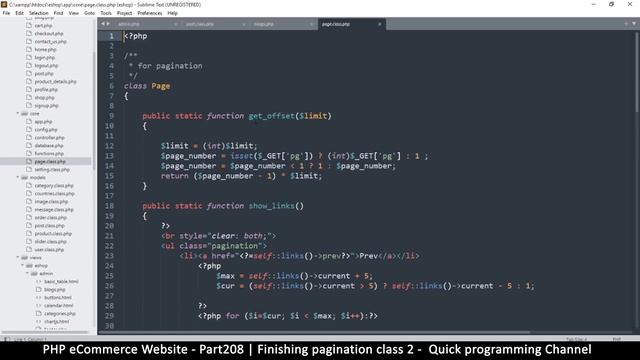The image size is (640, 360).
Task: Click file icon beside category.class.php
Action: tap(29, 185)
